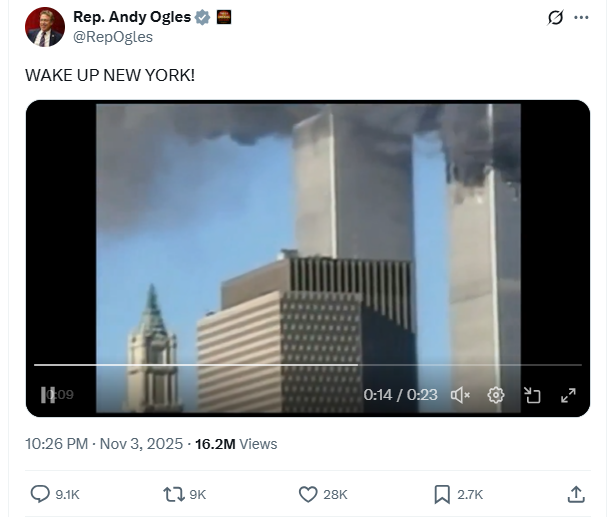
Task: Like the post with heart icon
Action: pos(308,495)
